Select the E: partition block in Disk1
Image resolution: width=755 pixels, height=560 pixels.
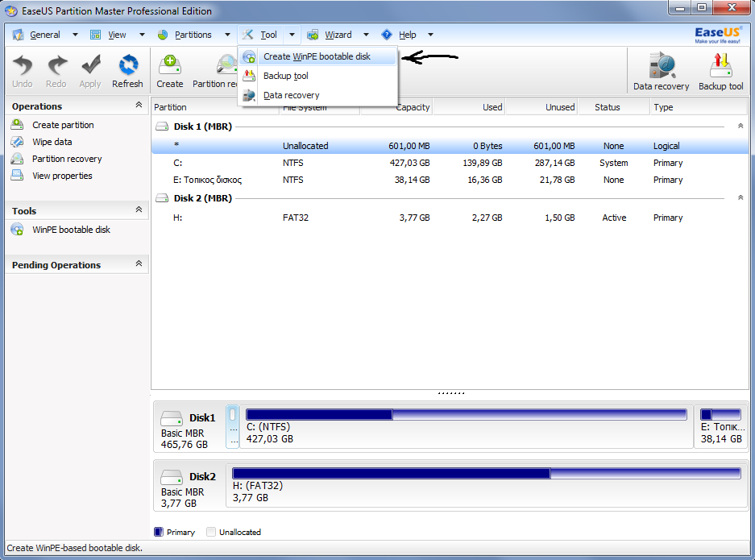(721, 426)
